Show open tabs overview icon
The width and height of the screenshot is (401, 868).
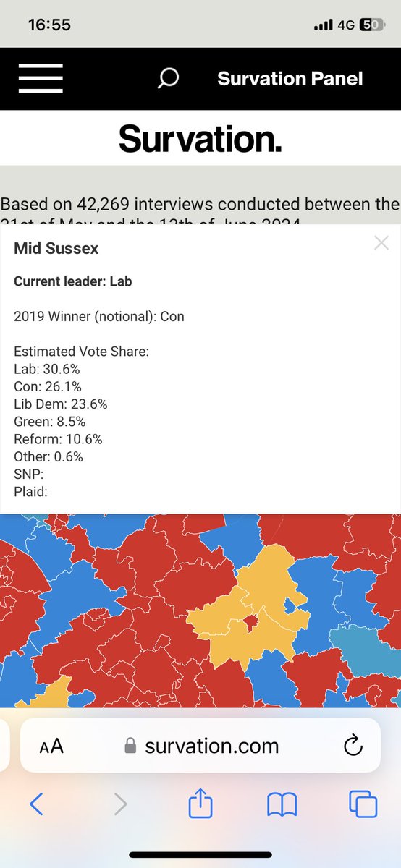pos(363,804)
